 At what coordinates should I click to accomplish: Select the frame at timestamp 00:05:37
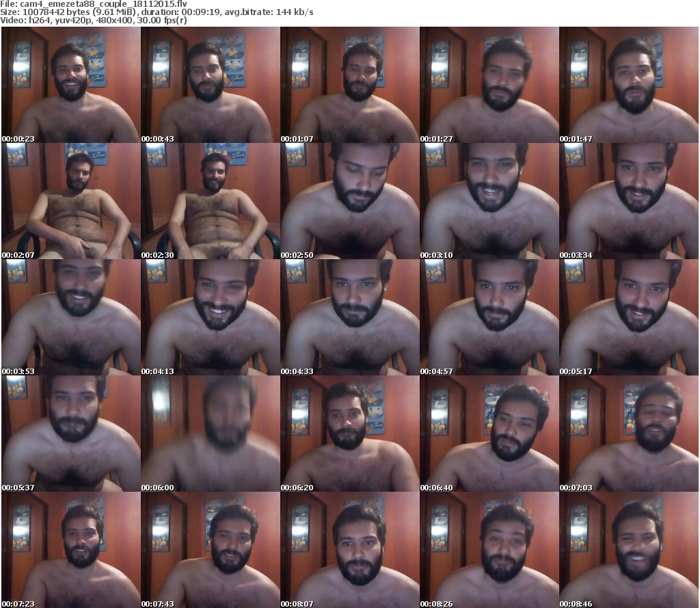[71, 434]
